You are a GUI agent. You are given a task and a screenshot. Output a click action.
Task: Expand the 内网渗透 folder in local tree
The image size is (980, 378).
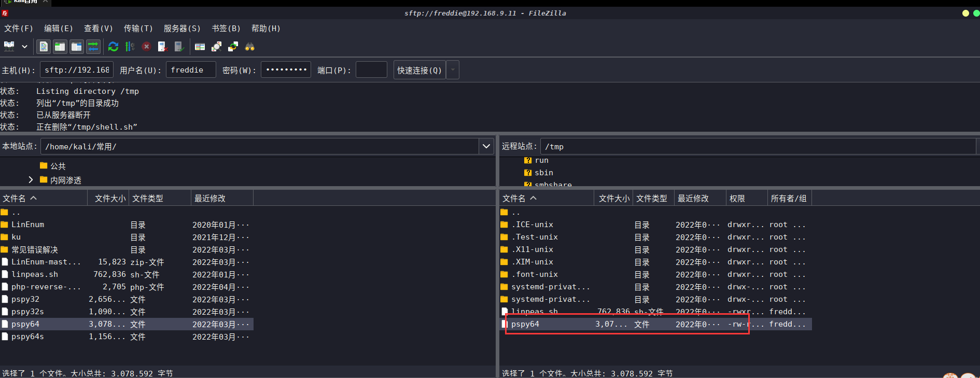tap(31, 180)
